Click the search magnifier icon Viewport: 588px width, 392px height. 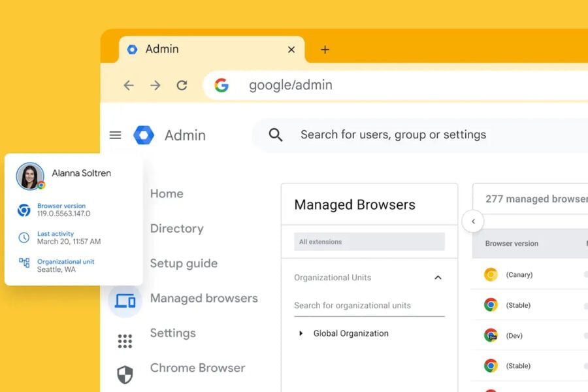pos(276,135)
